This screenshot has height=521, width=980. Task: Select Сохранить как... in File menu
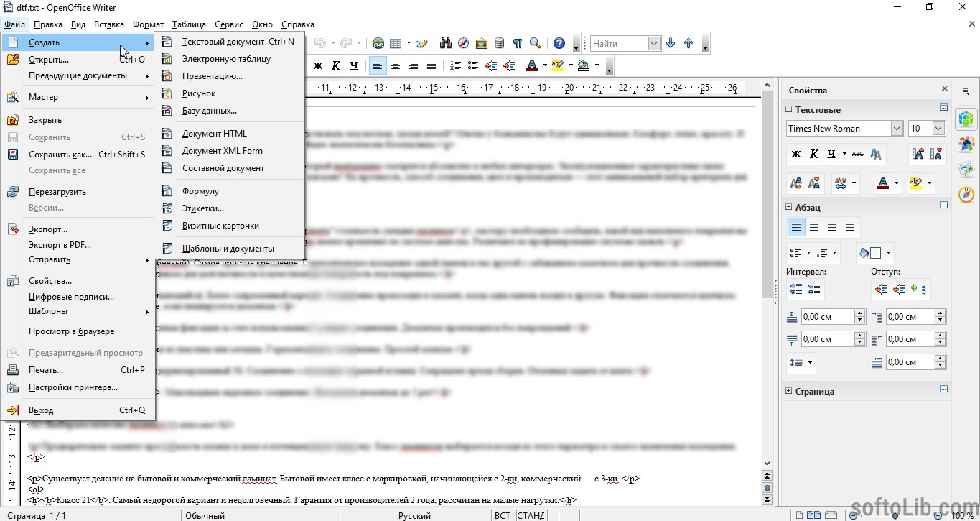pos(78,155)
